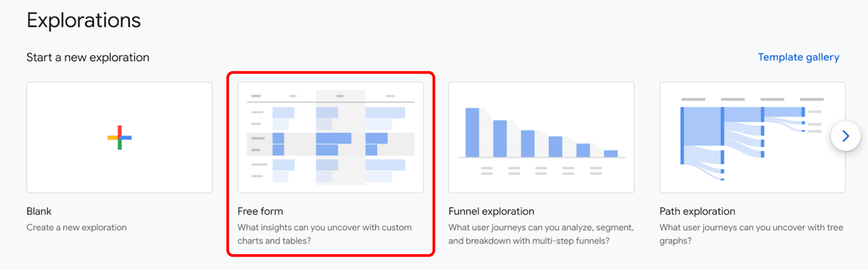The height and width of the screenshot is (270, 868).
Task: Click "Create a new exploration" description text
Action: coord(76,227)
